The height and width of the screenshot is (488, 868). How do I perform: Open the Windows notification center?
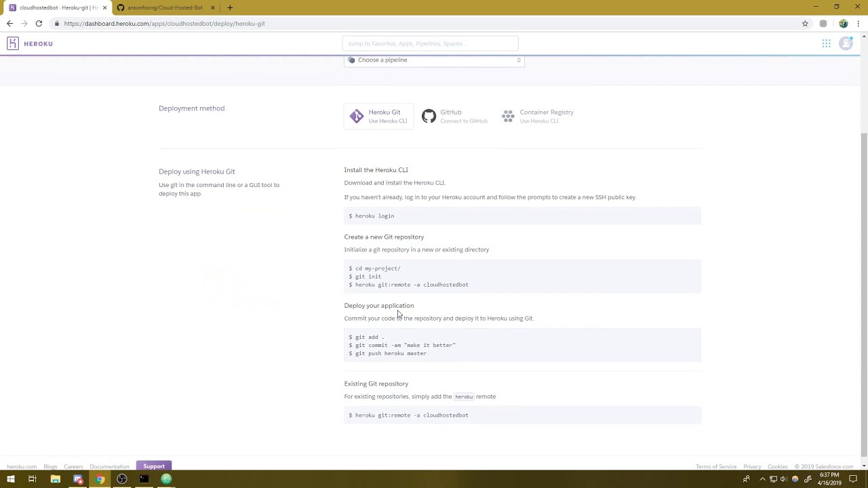click(853, 479)
